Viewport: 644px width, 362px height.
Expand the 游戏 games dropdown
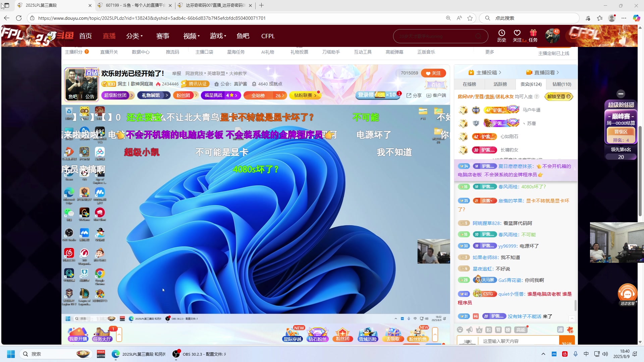click(218, 36)
